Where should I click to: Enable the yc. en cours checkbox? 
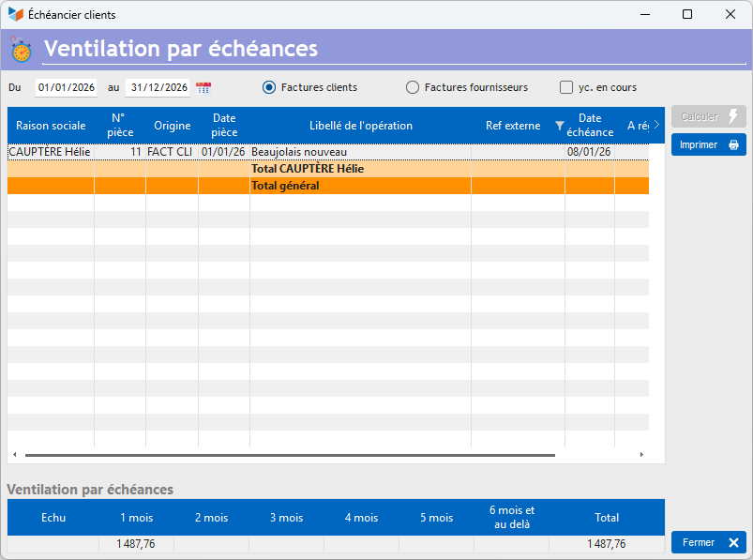tap(566, 87)
